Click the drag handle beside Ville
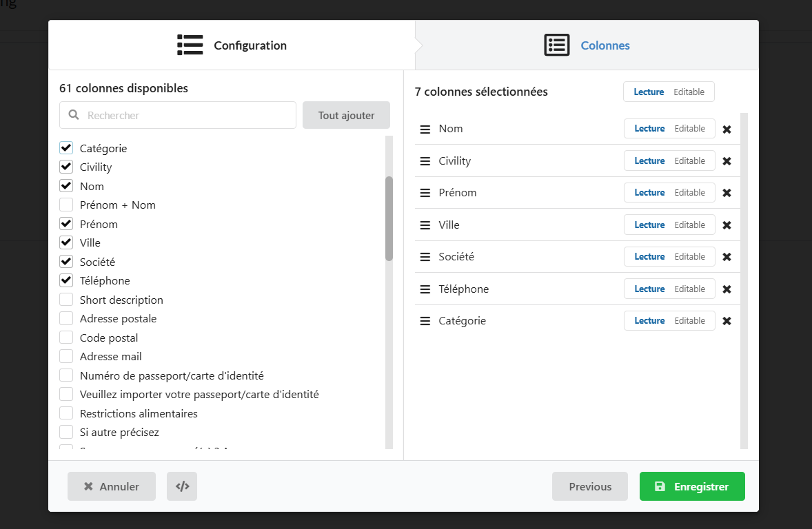Image resolution: width=812 pixels, height=529 pixels. coord(425,225)
